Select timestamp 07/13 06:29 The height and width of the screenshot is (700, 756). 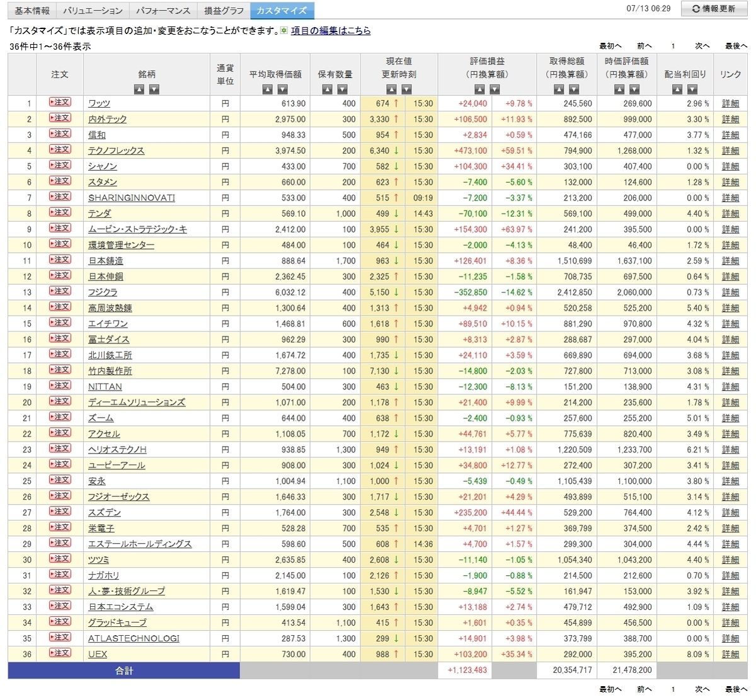tap(649, 9)
